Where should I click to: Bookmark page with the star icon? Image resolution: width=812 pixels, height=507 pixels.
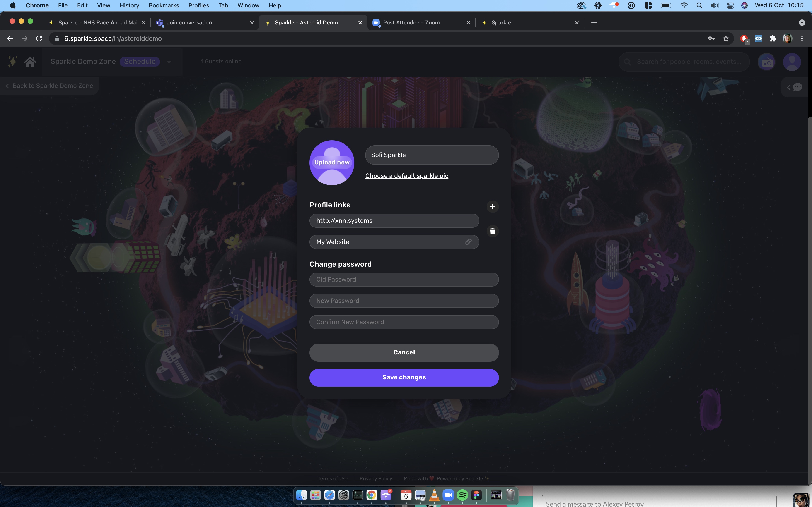[x=726, y=38]
